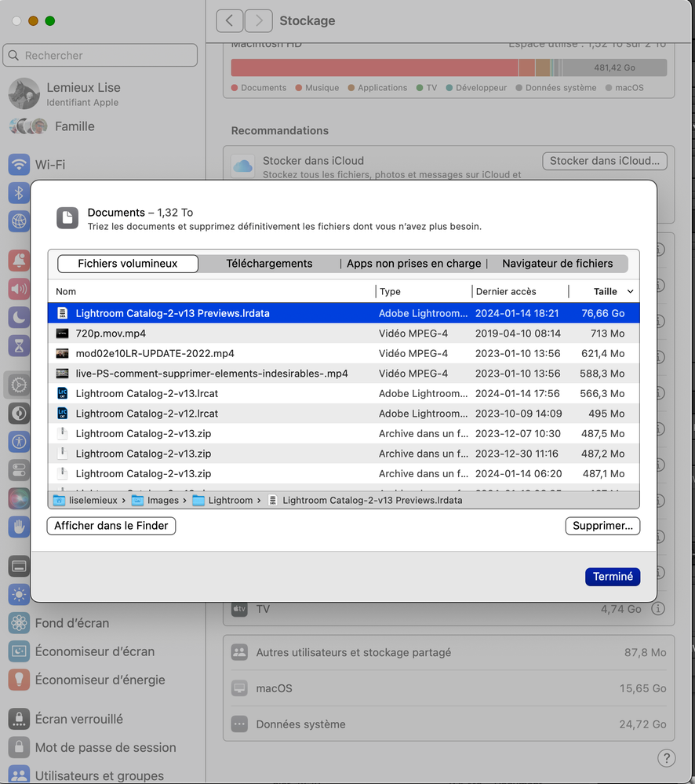Screen dimensions: 695x784
Task: Open Siri icon in the sidebar
Action: [x=19, y=498]
